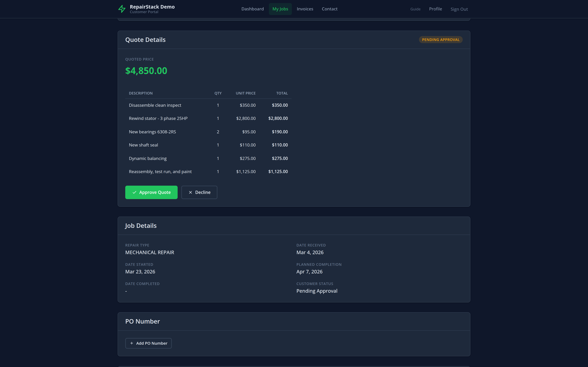
Task: Click the Pending Approval status badge
Action: 441,40
